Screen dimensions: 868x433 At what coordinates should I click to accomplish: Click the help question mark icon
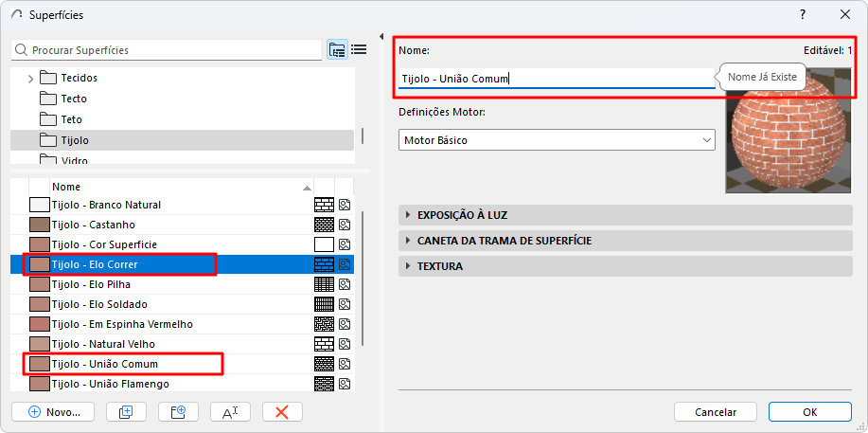pos(803,14)
